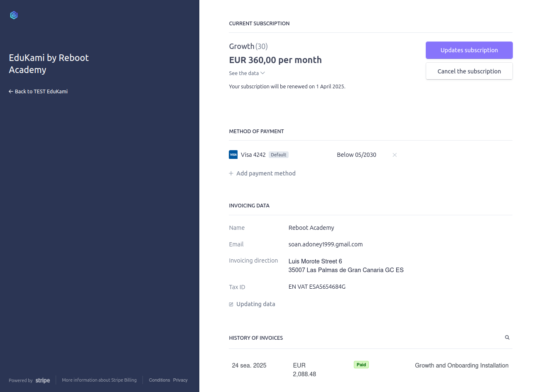Click the Updating data link
This screenshot has height=392, width=537.
tap(255, 304)
